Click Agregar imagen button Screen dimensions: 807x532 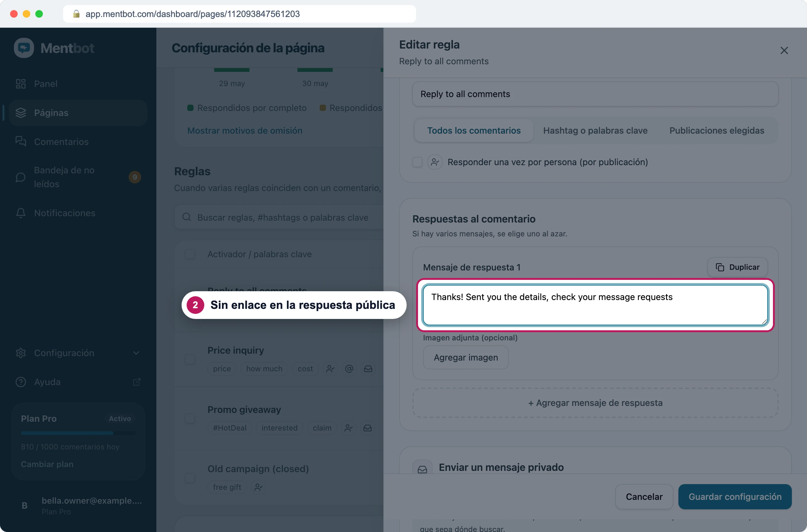(x=466, y=358)
